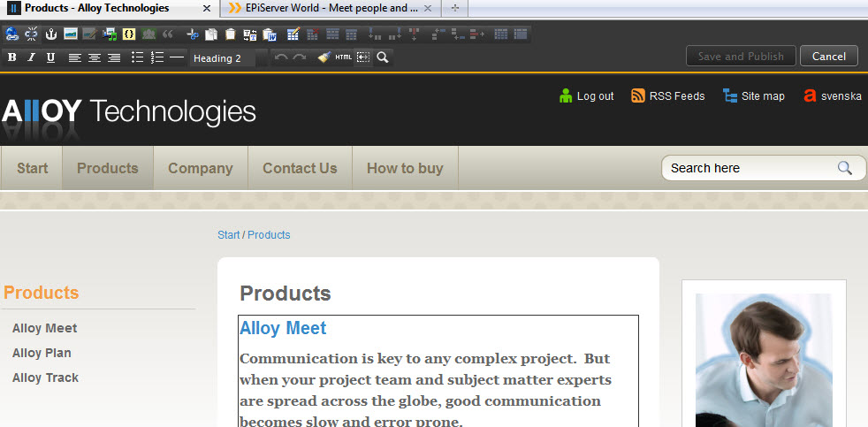This screenshot has width=868, height=427.
Task: Open the How to buy menu
Action: (x=405, y=168)
